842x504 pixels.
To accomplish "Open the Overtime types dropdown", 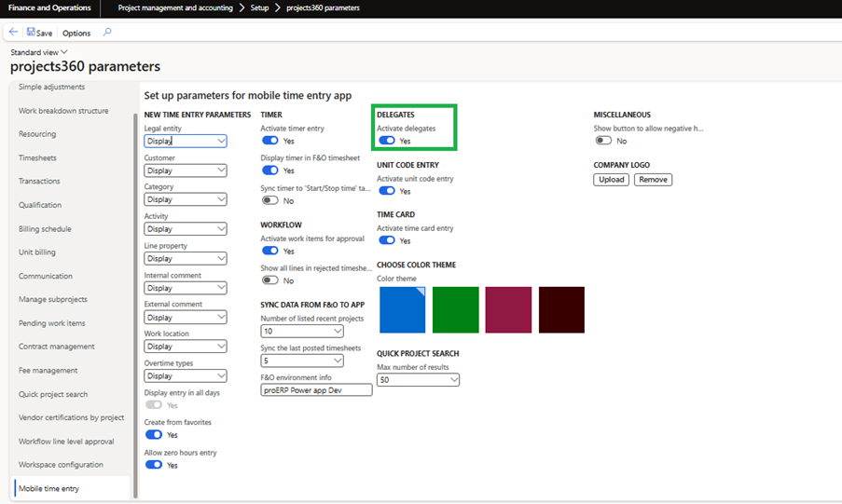I will click(x=186, y=376).
